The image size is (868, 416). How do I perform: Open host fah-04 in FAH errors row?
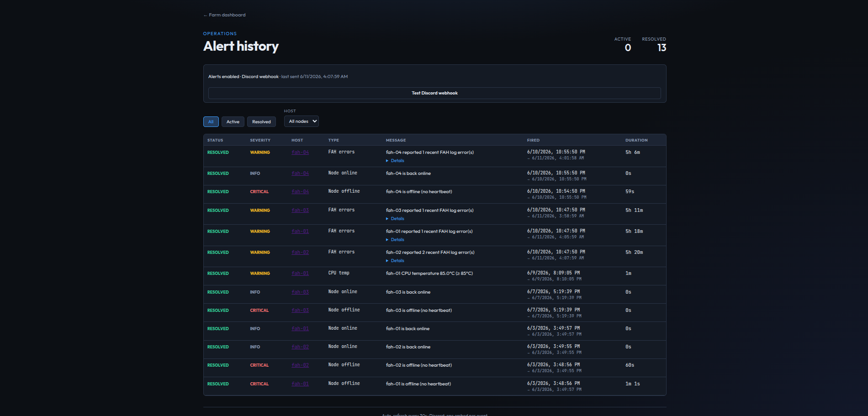[300, 153]
